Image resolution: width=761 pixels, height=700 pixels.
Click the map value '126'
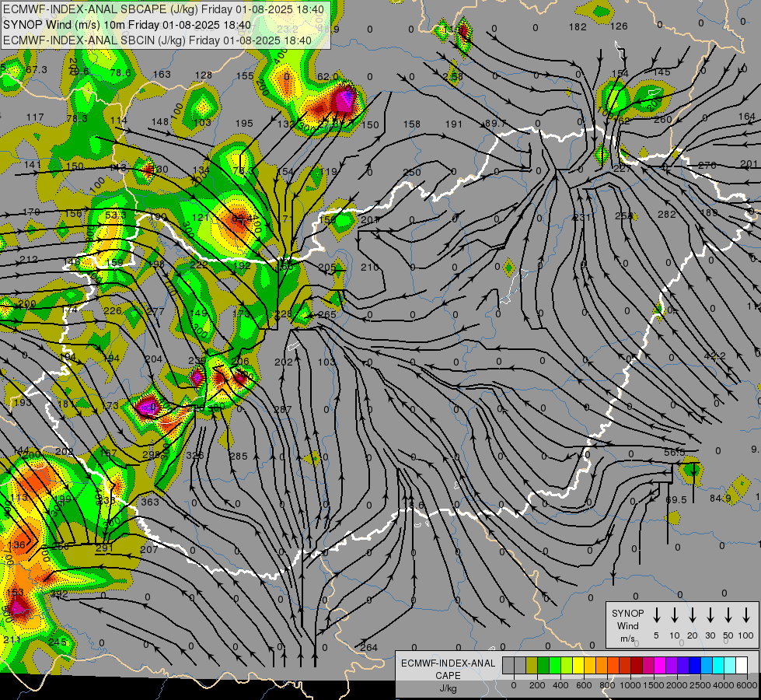[x=619, y=26]
